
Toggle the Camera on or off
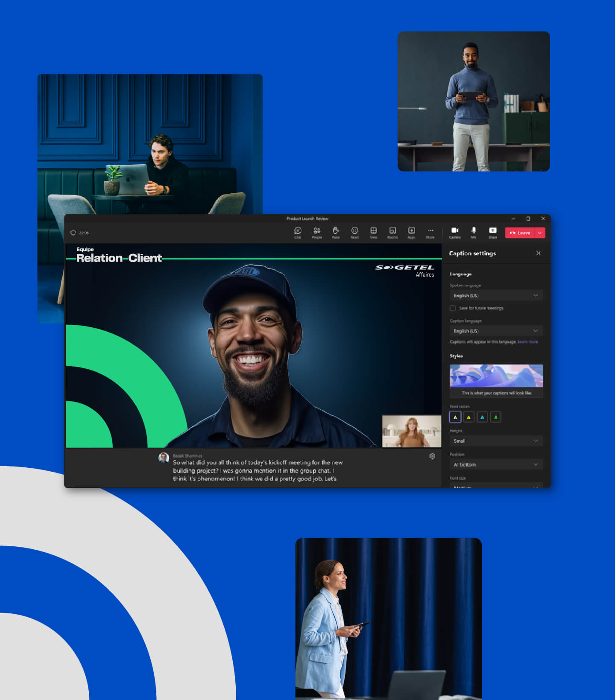pos(455,232)
